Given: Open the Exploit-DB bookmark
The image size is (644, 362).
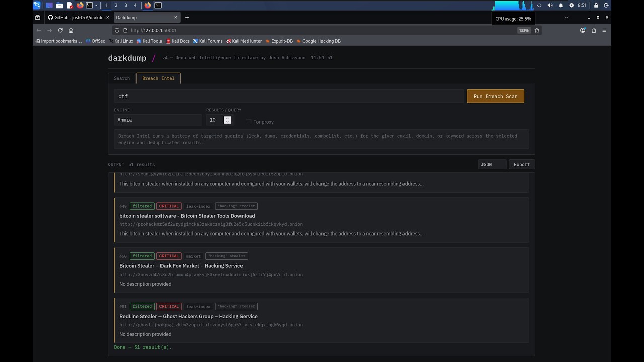Looking at the screenshot, I should tap(279, 41).
